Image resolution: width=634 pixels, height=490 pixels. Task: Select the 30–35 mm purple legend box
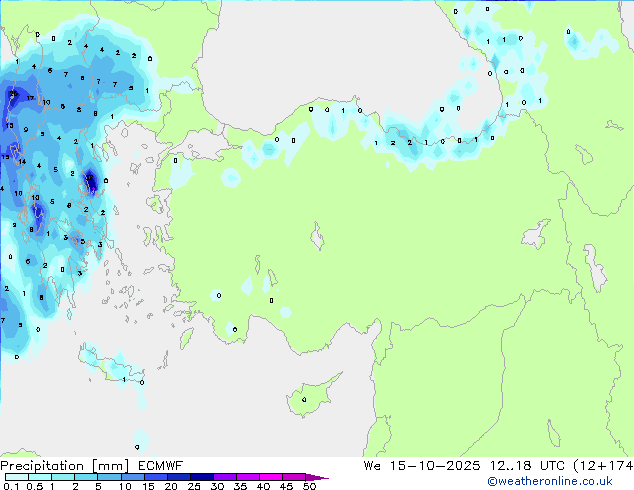224,477
